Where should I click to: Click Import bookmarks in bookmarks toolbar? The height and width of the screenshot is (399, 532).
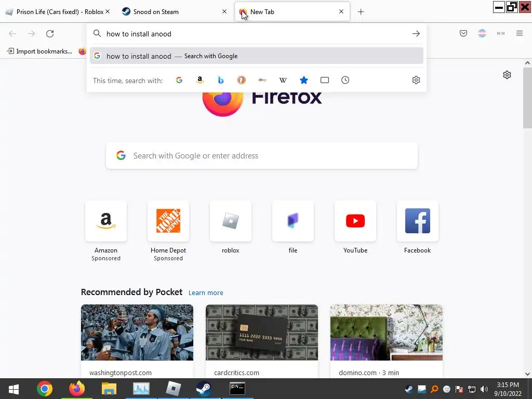pyautogui.click(x=39, y=51)
